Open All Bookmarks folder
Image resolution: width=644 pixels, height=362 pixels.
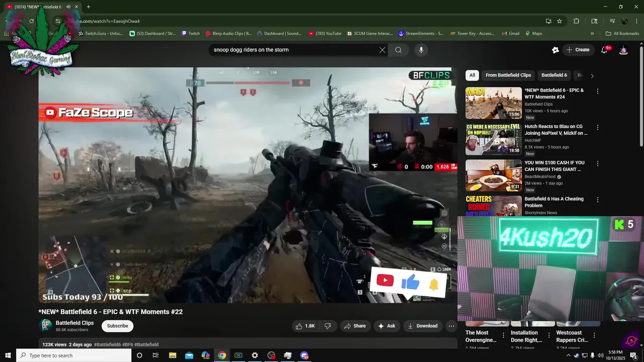622,34
